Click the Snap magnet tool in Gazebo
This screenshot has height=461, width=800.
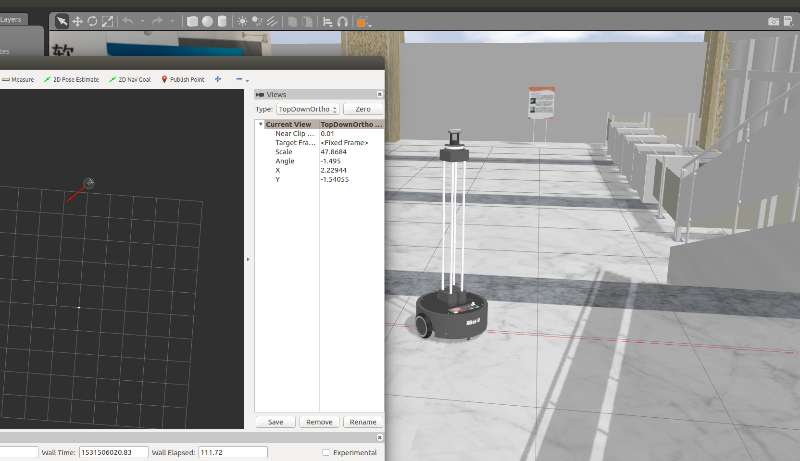(342, 21)
